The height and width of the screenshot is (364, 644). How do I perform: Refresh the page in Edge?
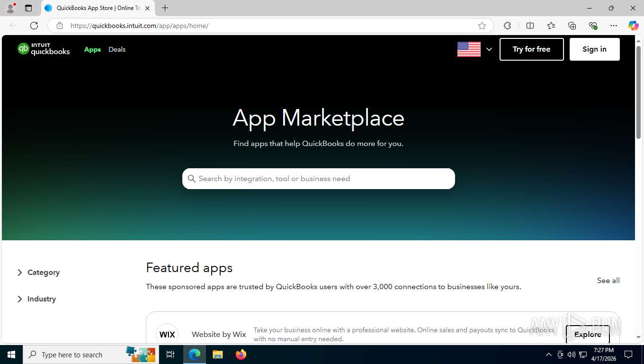click(x=34, y=26)
